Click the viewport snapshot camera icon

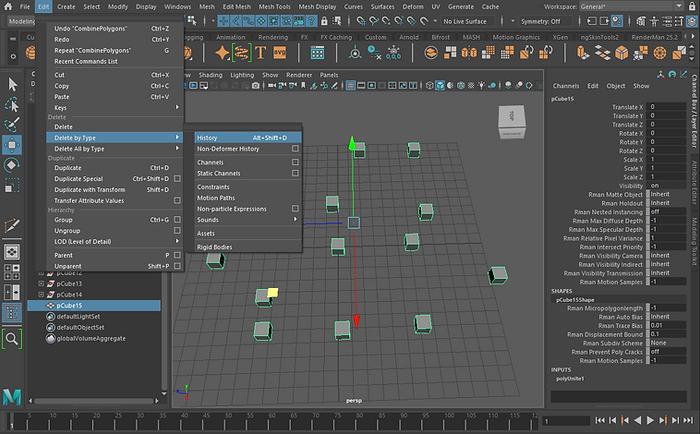(255, 85)
